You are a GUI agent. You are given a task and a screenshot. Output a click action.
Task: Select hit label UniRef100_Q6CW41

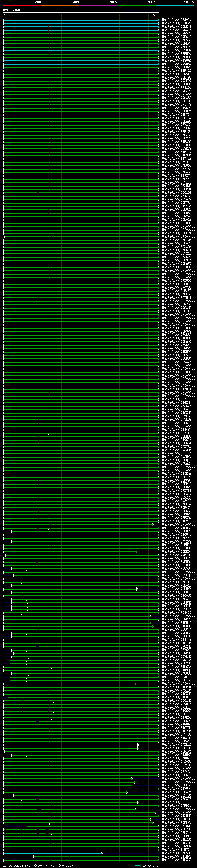(x=176, y=535)
